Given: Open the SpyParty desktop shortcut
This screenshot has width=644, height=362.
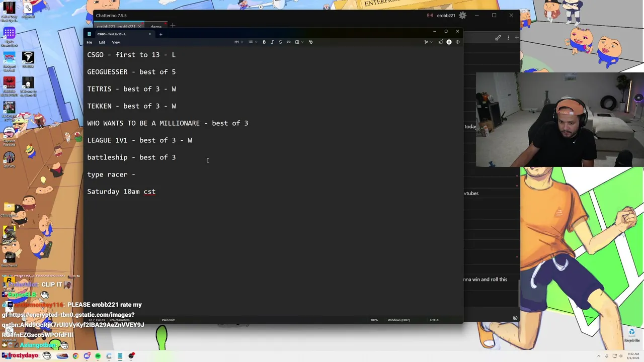Looking at the screenshot, I should [x=9, y=160].
